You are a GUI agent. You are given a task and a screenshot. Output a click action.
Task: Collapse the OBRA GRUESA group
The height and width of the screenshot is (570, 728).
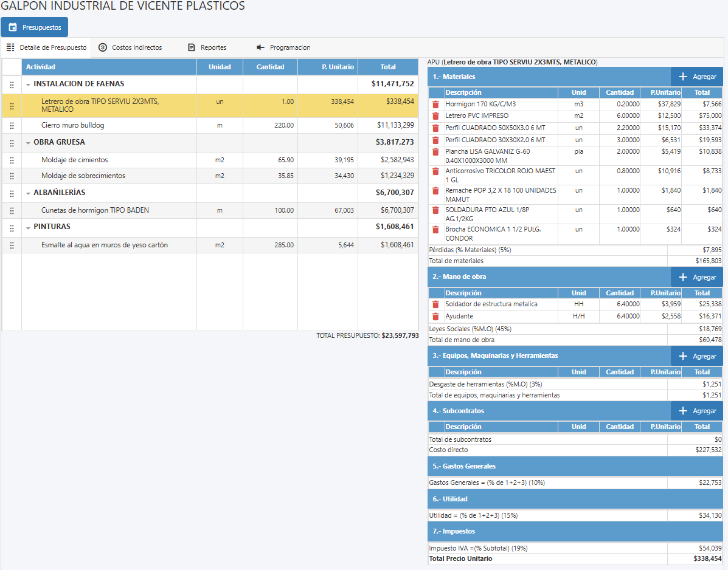coord(28,143)
